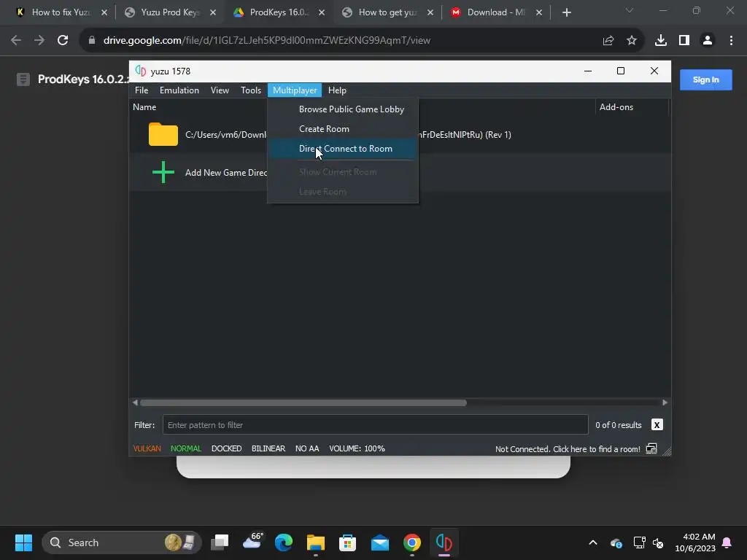This screenshot has width=747, height=560.
Task: Open Microsoft Store from taskbar
Action: click(347, 542)
